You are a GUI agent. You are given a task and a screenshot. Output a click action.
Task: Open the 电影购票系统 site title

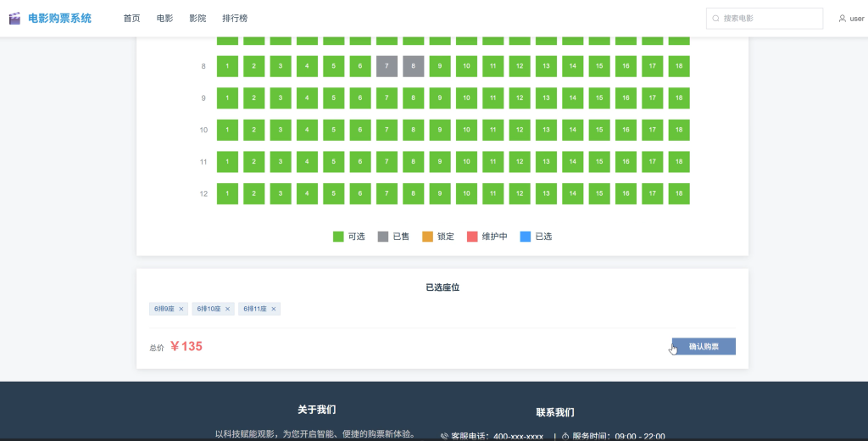pyautogui.click(x=60, y=19)
